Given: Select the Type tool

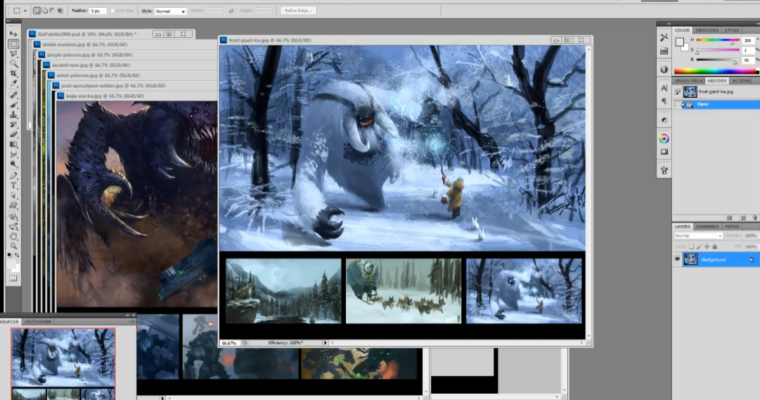Looking at the screenshot, I should (x=14, y=185).
